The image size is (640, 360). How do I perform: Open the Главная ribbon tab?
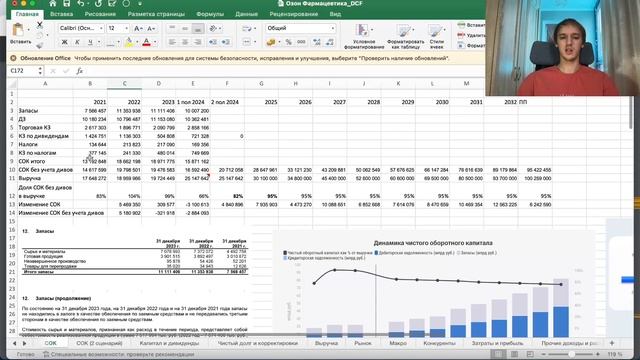27,14
